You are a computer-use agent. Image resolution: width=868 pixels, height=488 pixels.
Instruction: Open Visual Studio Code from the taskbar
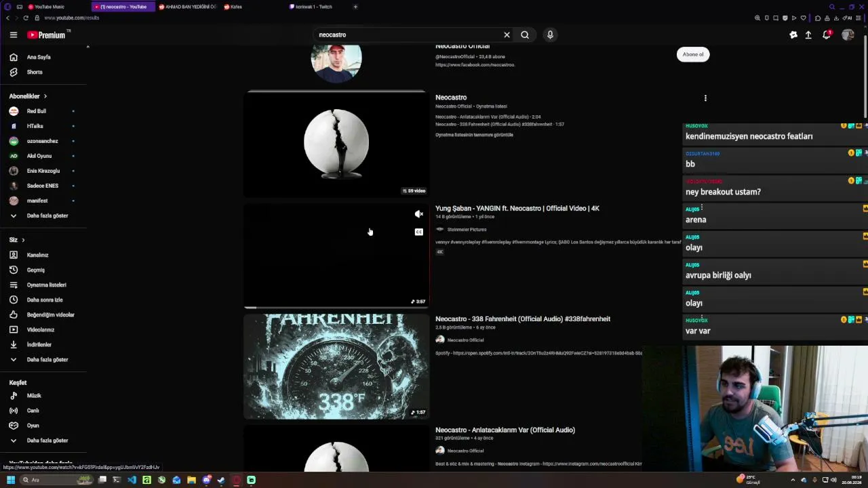pos(132,480)
